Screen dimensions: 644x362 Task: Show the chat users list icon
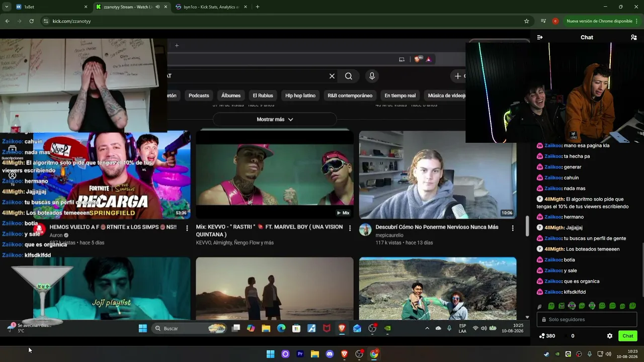634,37
